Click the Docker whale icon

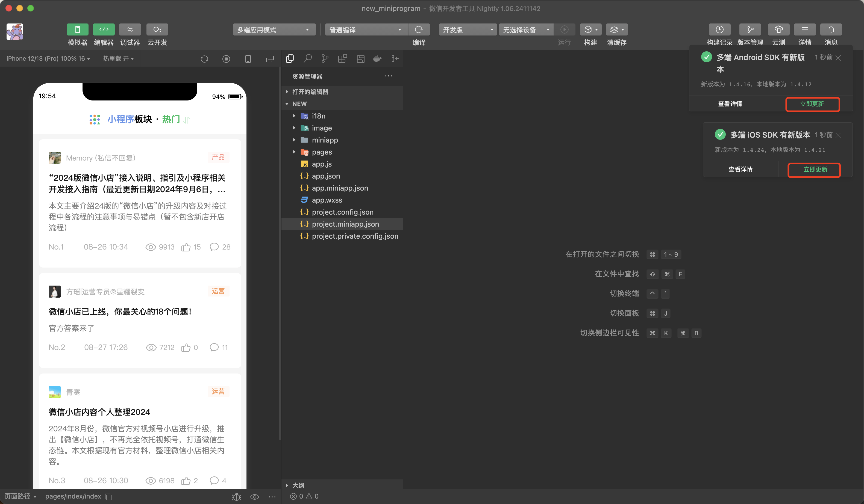[x=377, y=59]
